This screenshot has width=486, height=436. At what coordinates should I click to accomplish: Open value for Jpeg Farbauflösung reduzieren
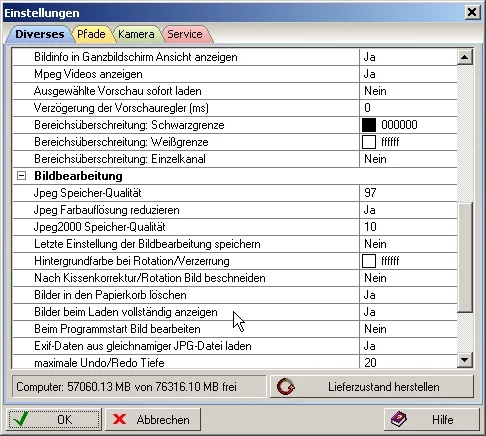pyautogui.click(x=408, y=210)
